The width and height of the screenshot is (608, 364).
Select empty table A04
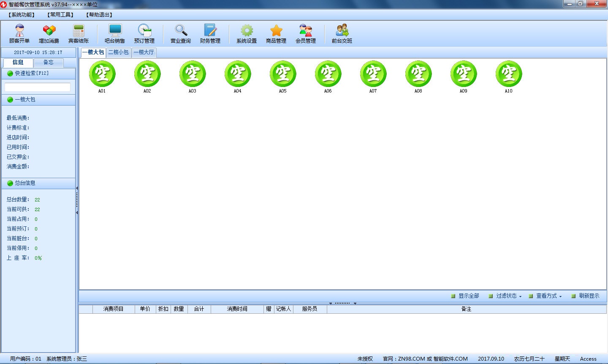tap(238, 77)
